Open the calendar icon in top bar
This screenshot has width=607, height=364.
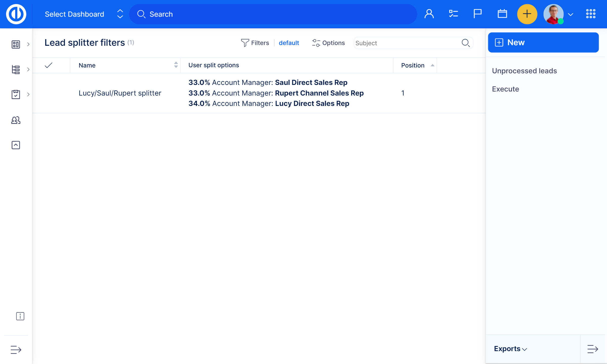(502, 14)
